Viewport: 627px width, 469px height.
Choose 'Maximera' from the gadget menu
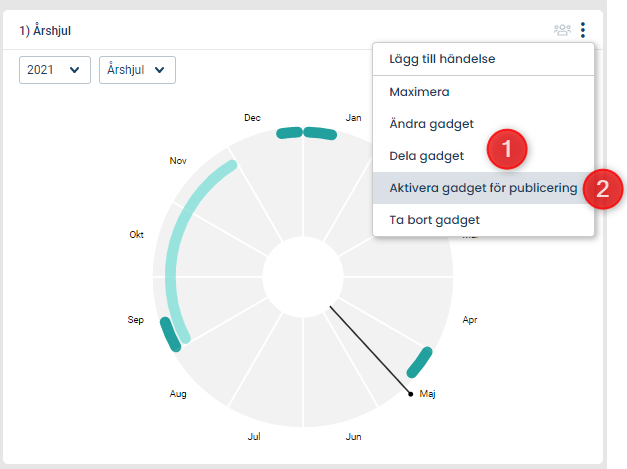point(483,92)
